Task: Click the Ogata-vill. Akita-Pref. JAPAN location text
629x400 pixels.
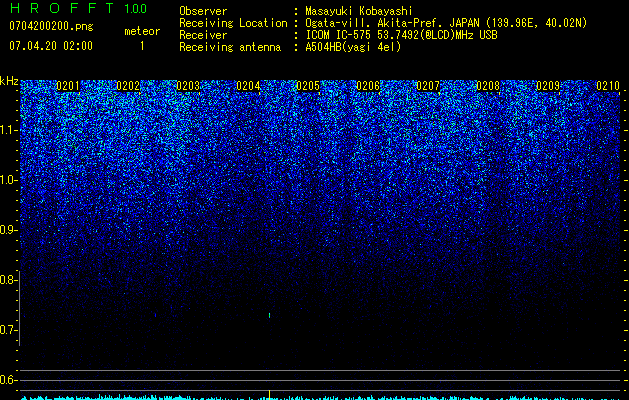Action: pyautogui.click(x=446, y=23)
